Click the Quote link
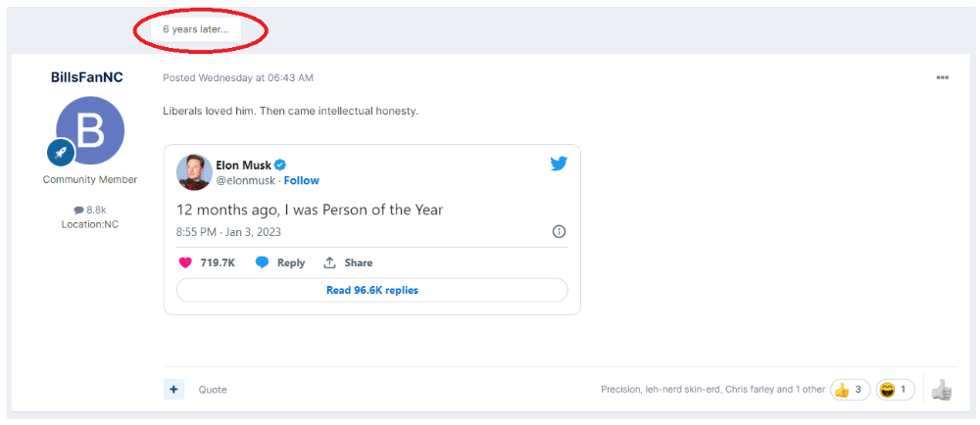 point(213,390)
